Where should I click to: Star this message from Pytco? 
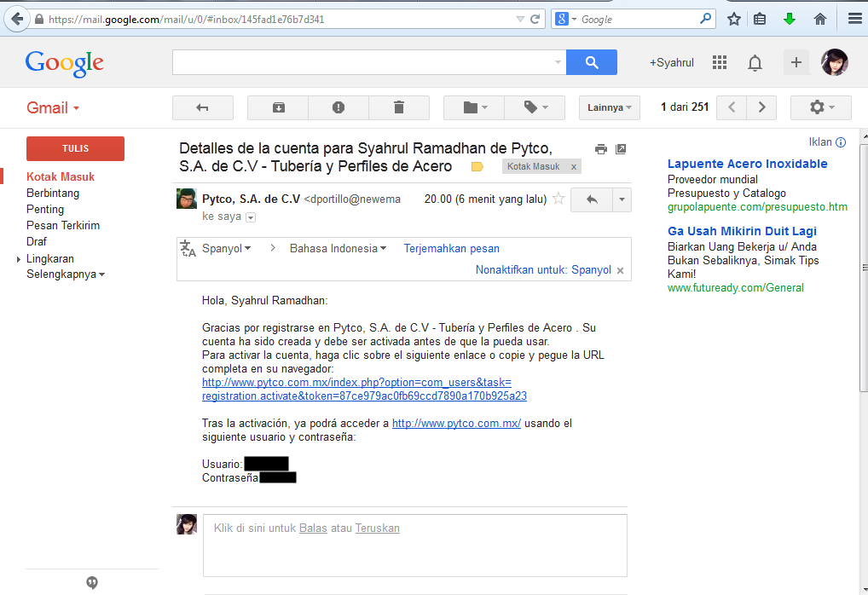558,198
